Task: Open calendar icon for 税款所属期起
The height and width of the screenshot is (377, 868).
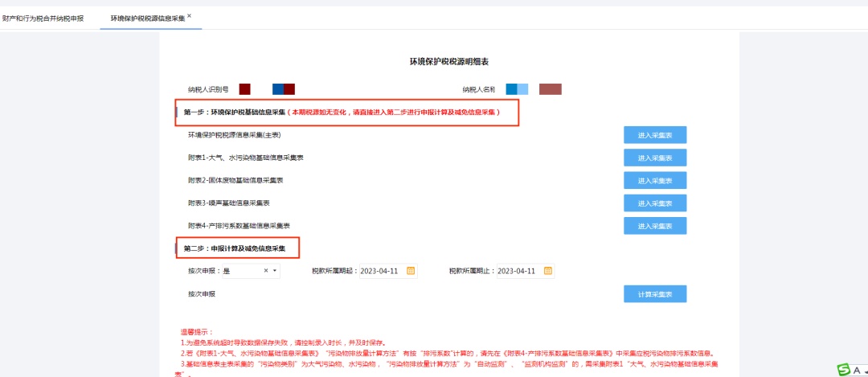Action: point(411,271)
